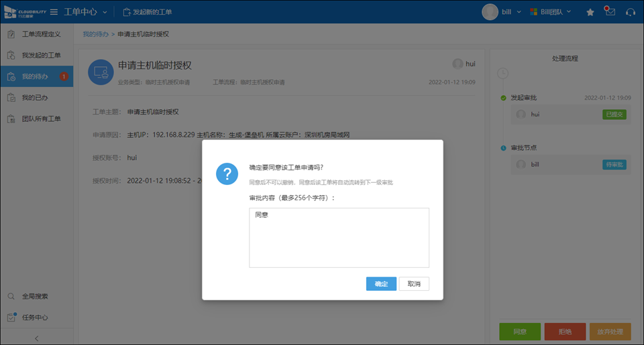Click the 申请主机临时授权 ticket title
This screenshot has height=345, width=644.
(155, 65)
